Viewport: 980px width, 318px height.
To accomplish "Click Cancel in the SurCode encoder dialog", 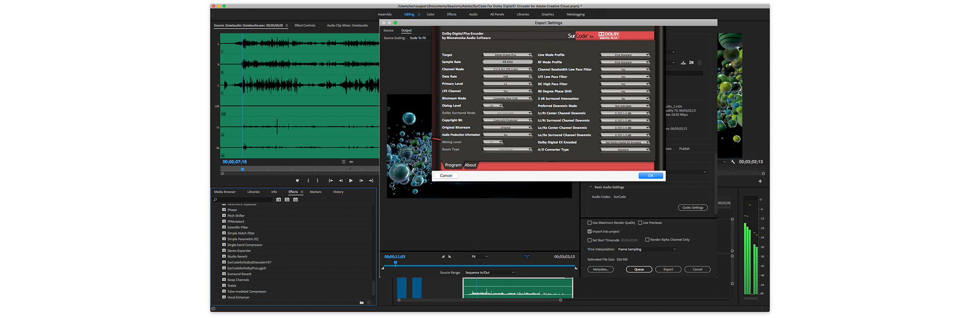I will point(446,176).
